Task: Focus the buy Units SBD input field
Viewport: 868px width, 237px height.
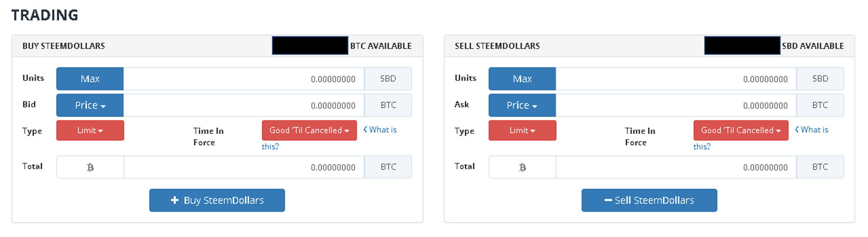Action: 243,79
